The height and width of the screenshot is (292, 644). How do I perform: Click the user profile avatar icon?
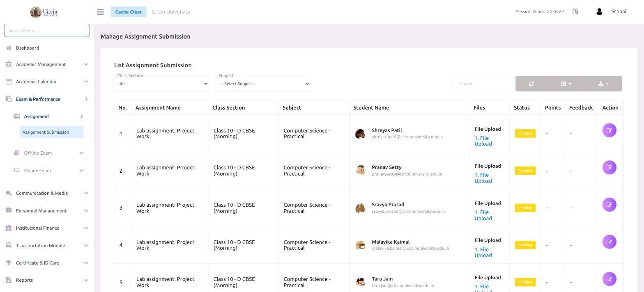[599, 12]
